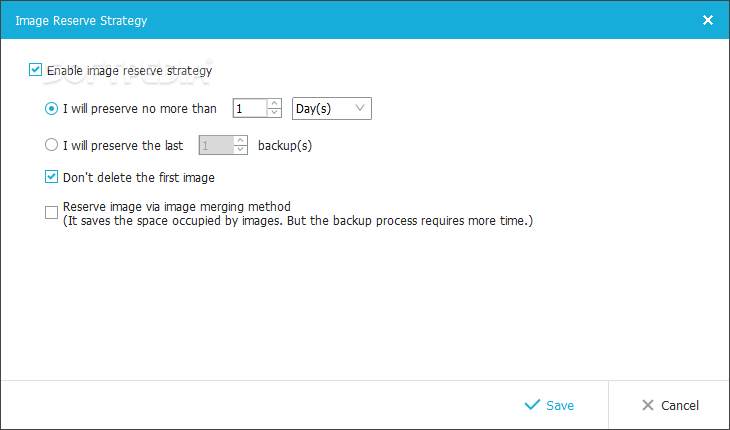Select 'I will preserve the last' radio
Viewport: 730px width, 430px height.
click(x=52, y=145)
